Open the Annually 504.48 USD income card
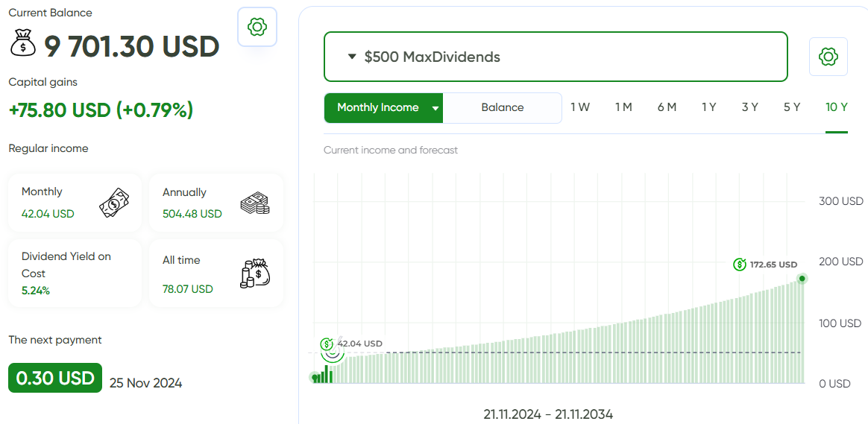 (x=216, y=203)
